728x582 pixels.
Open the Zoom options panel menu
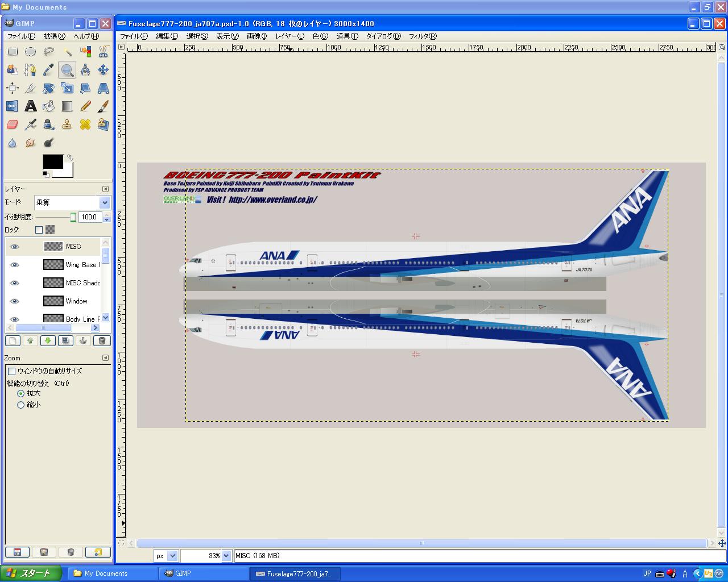pos(105,358)
